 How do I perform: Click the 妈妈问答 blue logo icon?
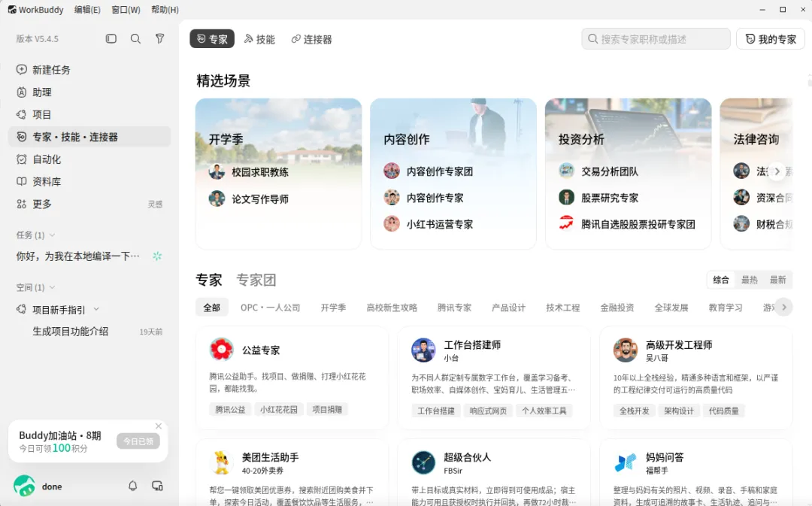tap(625, 462)
